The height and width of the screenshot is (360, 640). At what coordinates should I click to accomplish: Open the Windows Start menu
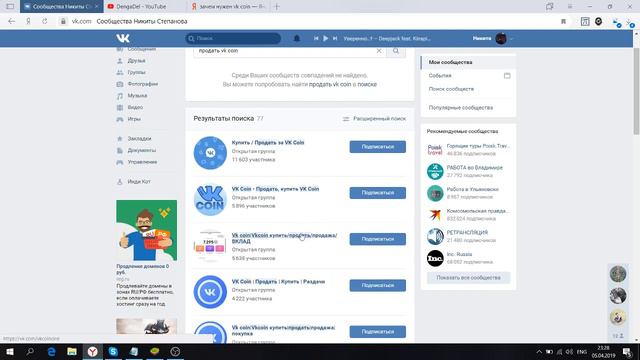(x=10, y=351)
